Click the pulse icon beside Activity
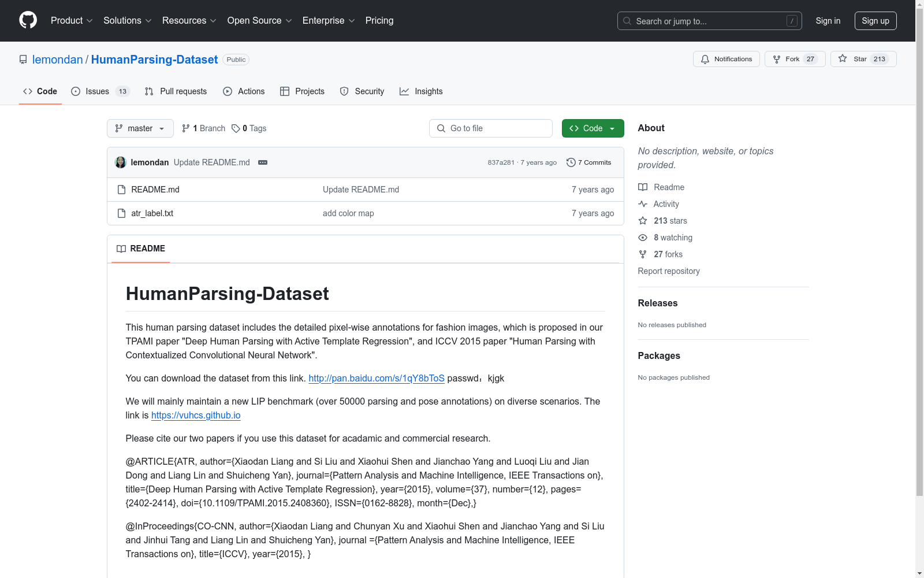 tap(643, 204)
